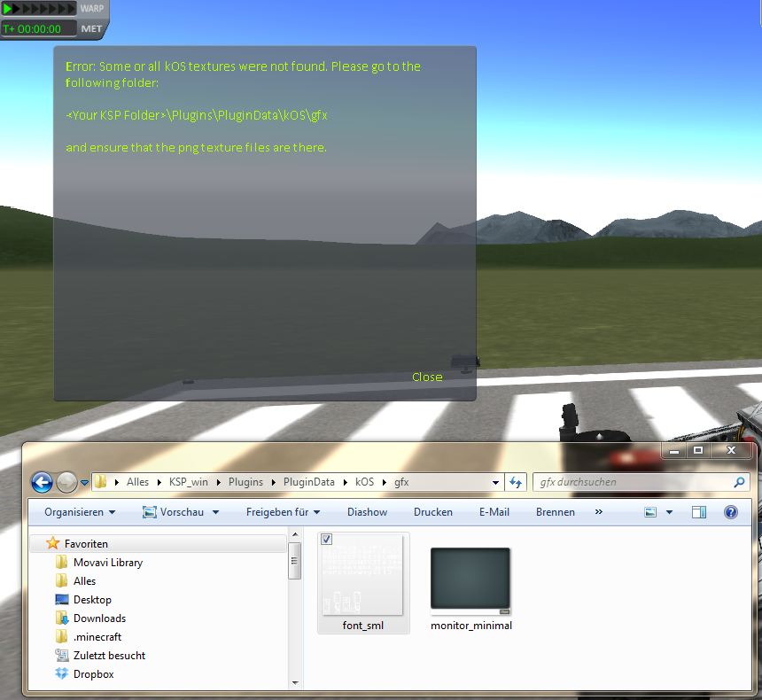Click the Back navigation arrow in Explorer

(x=42, y=482)
